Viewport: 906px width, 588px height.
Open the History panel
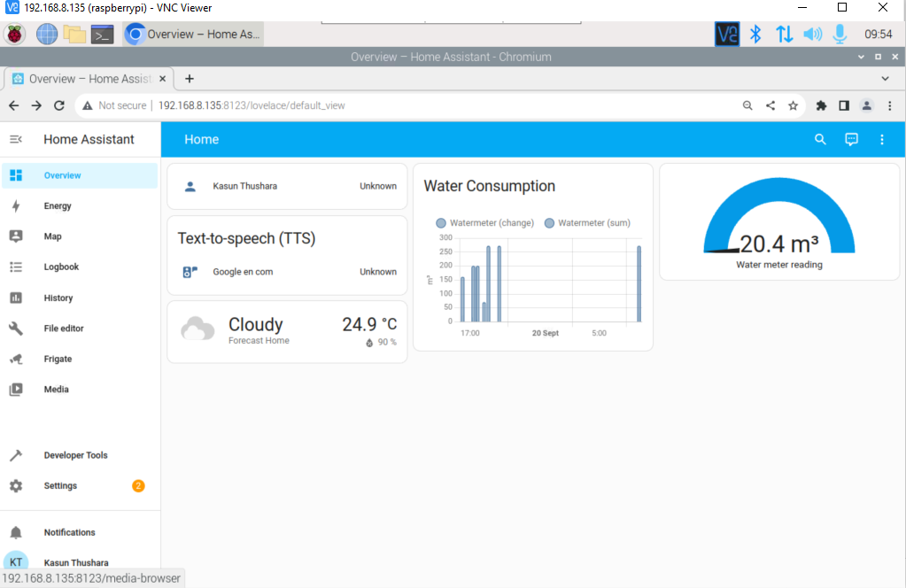pyautogui.click(x=58, y=298)
